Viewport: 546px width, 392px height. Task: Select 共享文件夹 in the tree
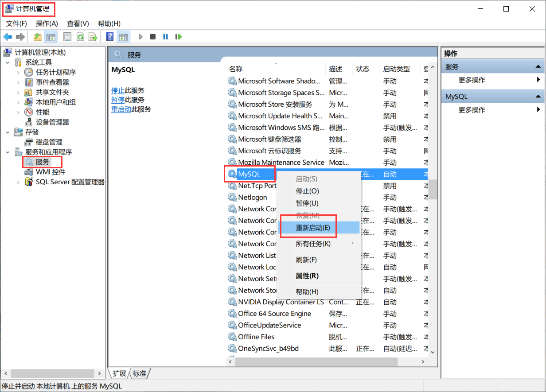pyautogui.click(x=52, y=92)
